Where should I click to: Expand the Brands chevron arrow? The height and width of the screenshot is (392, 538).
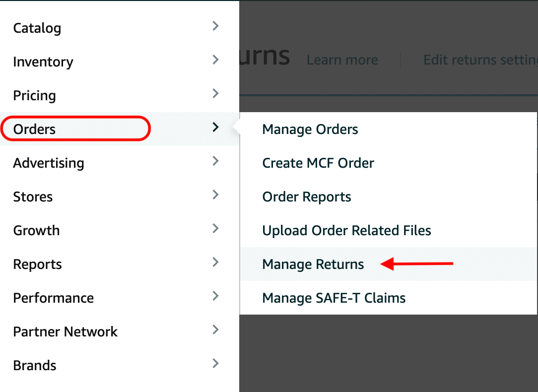point(215,363)
